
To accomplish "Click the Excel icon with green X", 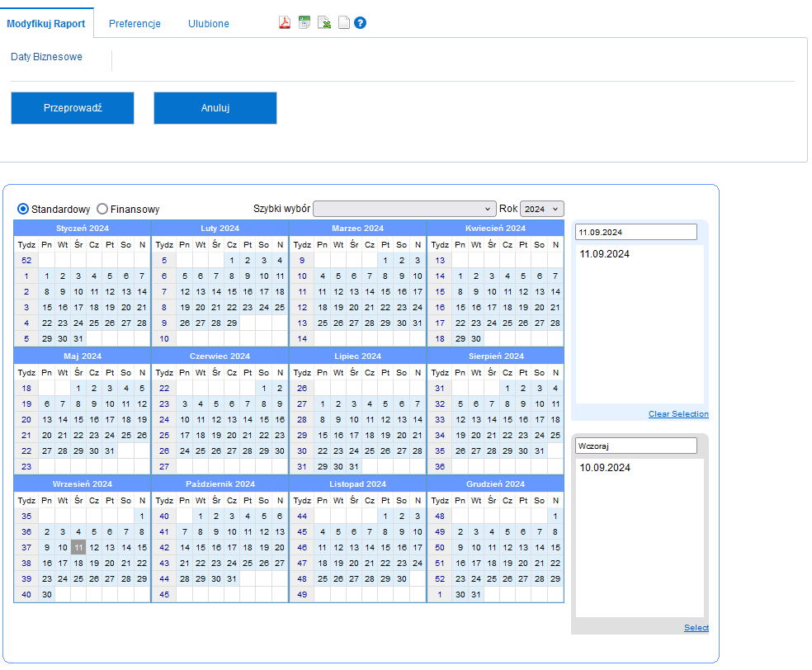I will point(324,23).
